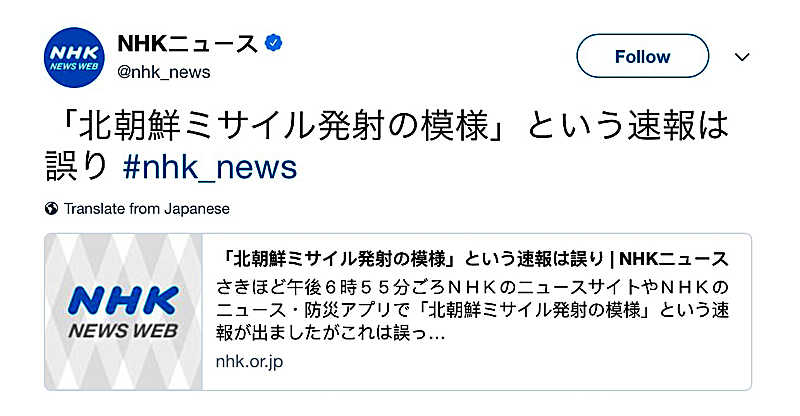Click the nhk.or.jp domain in the card
This screenshot has width=800, height=416.
point(249,361)
